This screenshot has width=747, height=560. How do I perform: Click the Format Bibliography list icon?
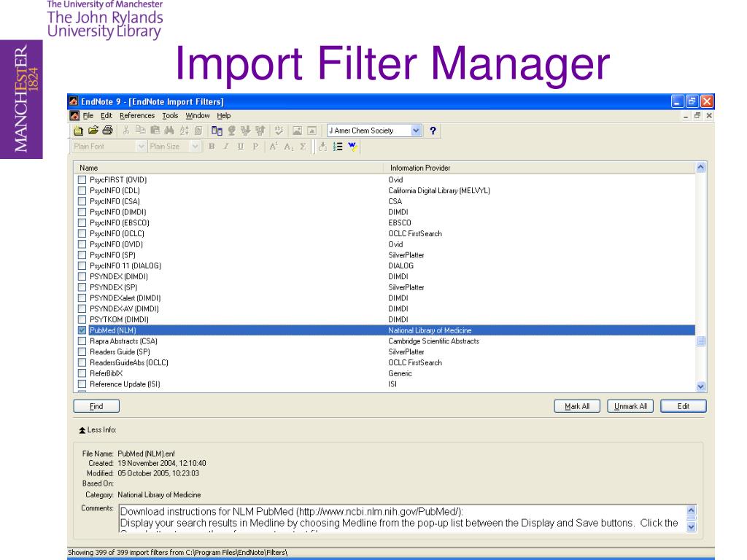(x=338, y=147)
